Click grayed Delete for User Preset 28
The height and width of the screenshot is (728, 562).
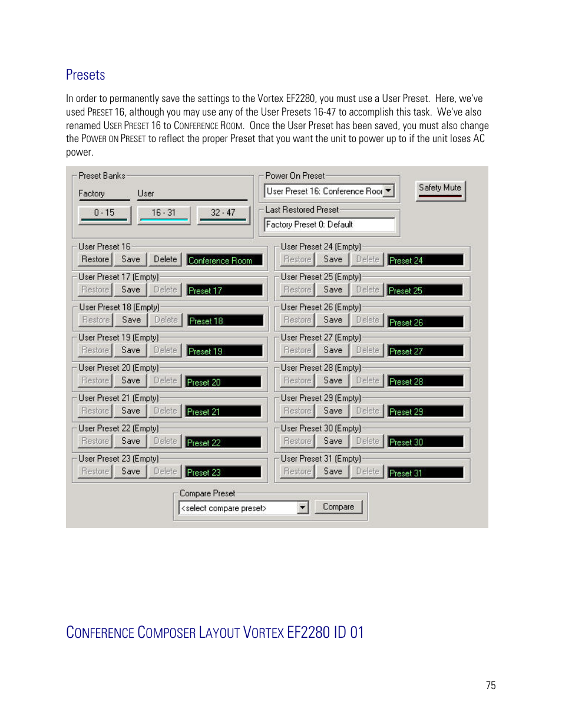[368, 381]
